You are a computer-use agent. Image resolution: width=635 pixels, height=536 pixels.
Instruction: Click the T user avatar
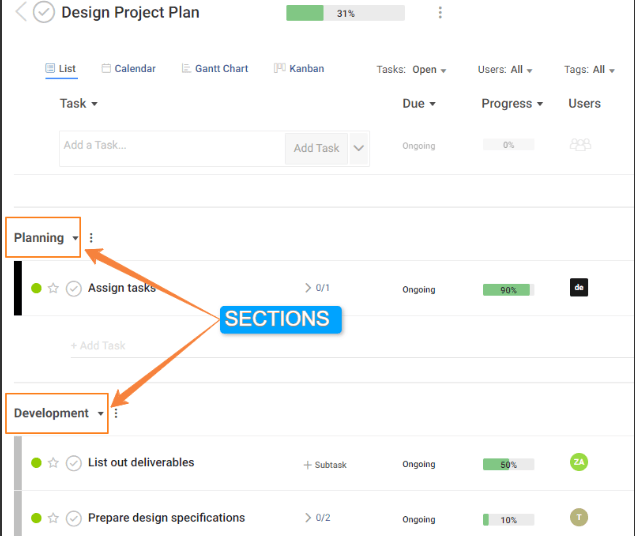579,517
